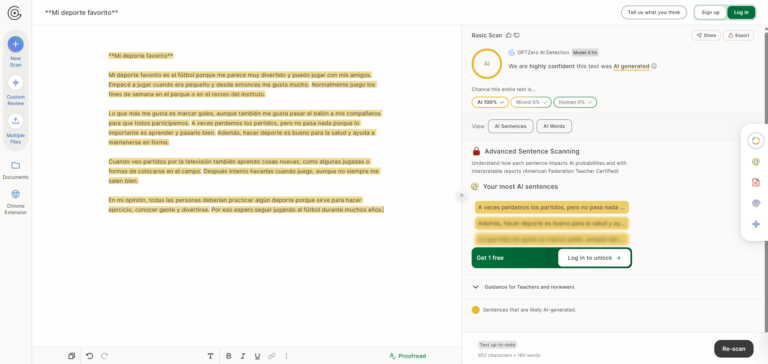Screen dimensions: 768x364
Task: Select the sentence 'A veces perdemos los partidos' card
Action: 552,207
